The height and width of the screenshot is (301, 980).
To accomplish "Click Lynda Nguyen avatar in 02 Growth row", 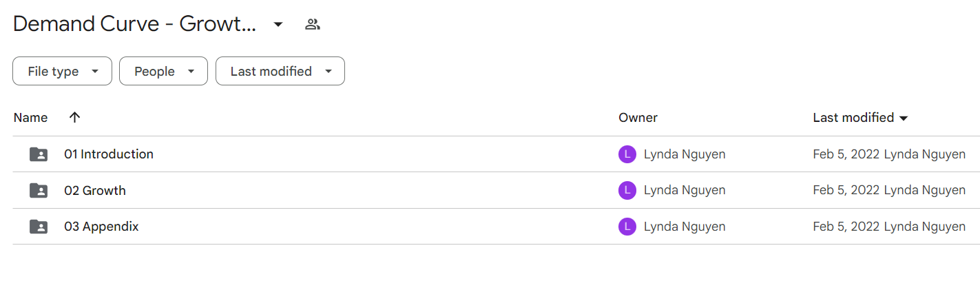I will coord(627,191).
